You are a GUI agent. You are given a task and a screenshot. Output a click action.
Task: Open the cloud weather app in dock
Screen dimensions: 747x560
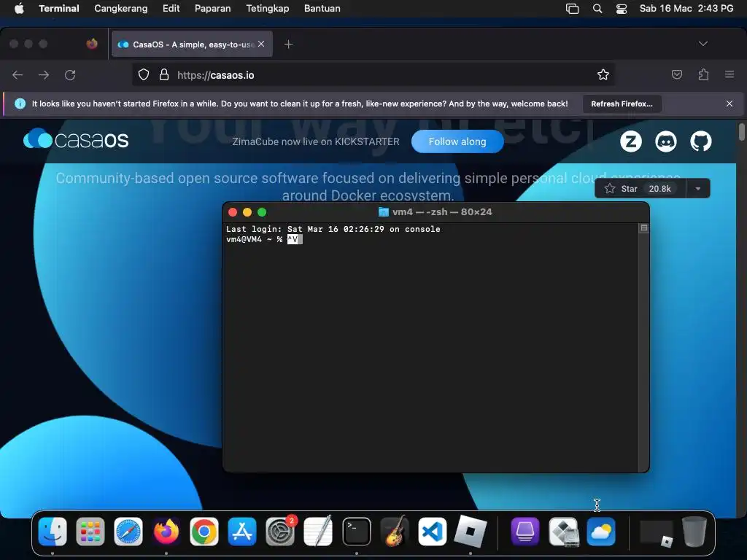[x=601, y=532]
